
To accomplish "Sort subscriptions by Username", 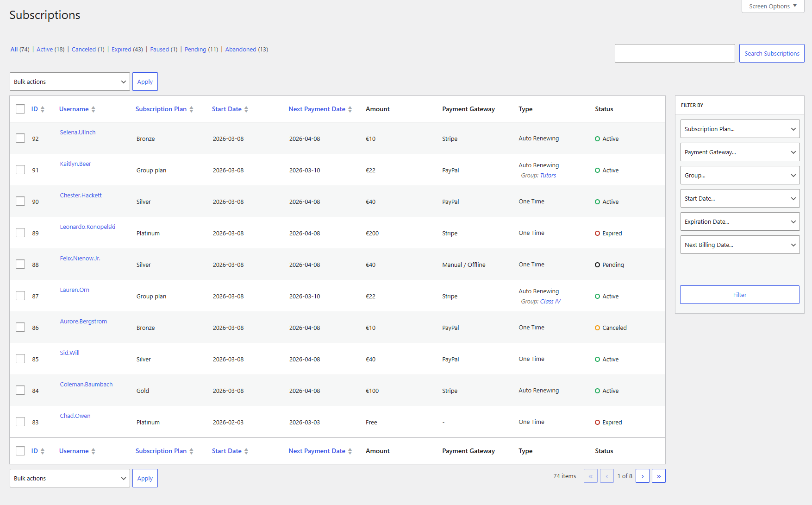I will (74, 109).
